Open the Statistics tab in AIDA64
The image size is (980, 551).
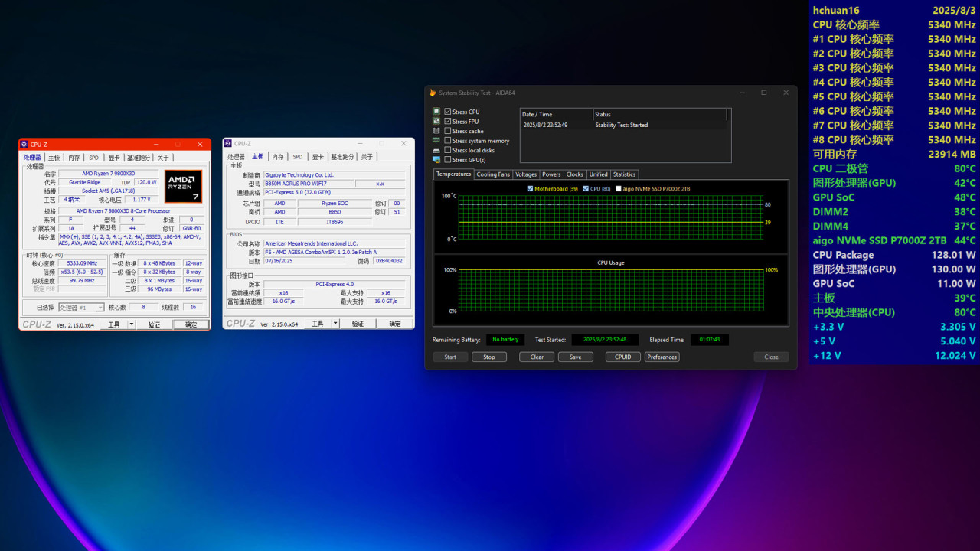pos(624,174)
